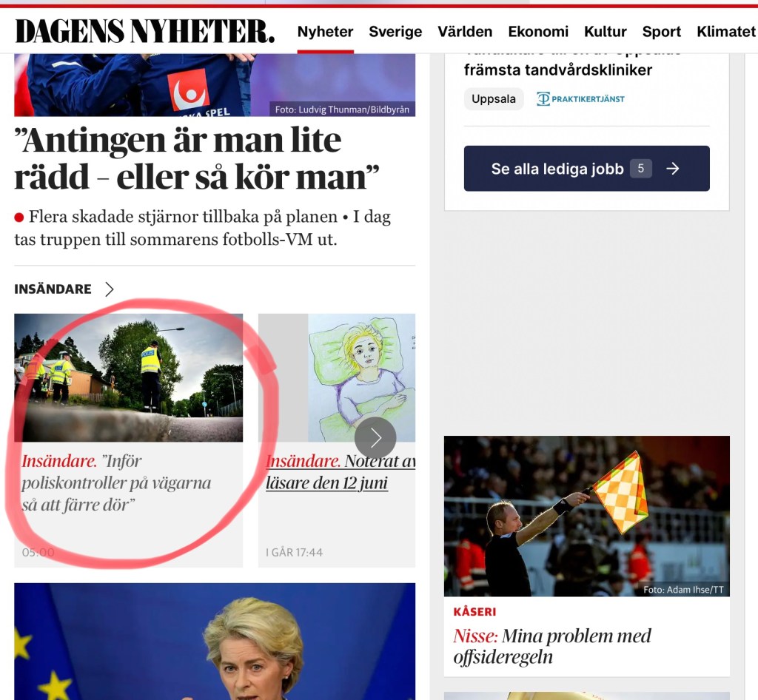Image resolution: width=758 pixels, height=700 pixels.
Task: Click the Dagens Nyheter logo
Action: (144, 31)
